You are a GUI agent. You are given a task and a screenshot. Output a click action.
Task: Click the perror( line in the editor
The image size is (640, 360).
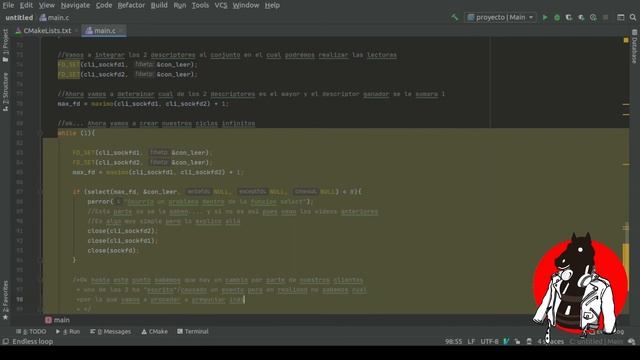coord(200,202)
